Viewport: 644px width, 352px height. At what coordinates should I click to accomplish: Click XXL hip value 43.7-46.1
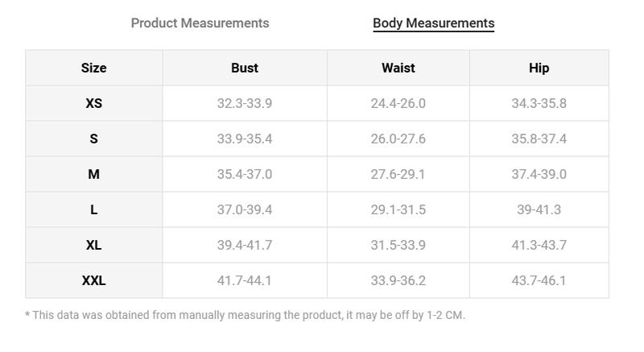click(x=539, y=280)
